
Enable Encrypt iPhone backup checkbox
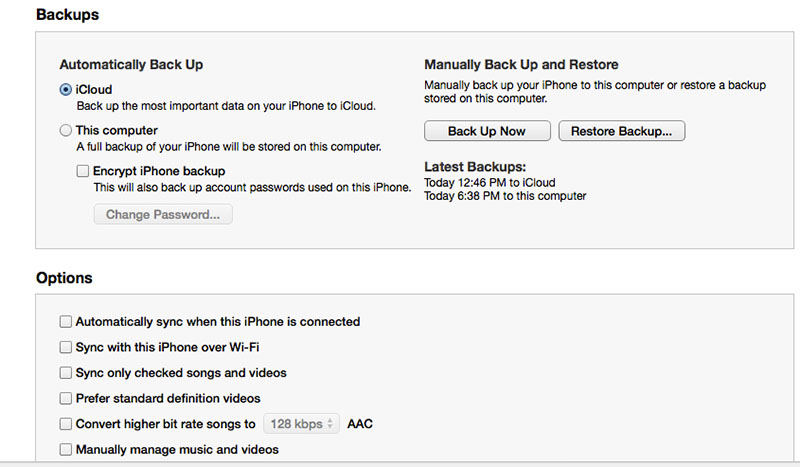pos(83,171)
